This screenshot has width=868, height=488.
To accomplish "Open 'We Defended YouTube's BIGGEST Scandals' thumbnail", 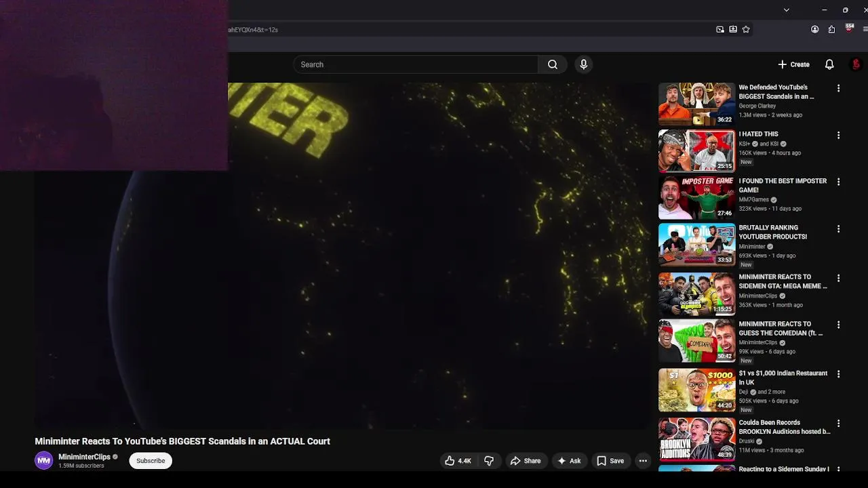I will click(696, 104).
